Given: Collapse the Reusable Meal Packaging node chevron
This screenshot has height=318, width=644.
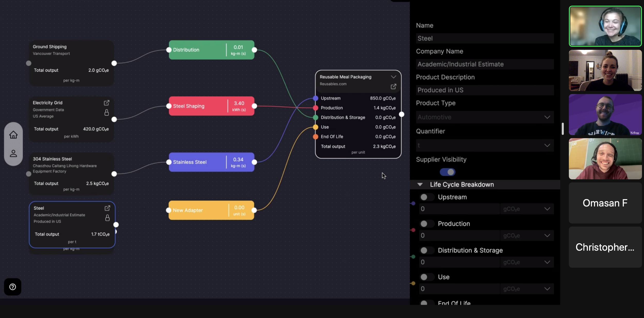Looking at the screenshot, I should [x=393, y=77].
